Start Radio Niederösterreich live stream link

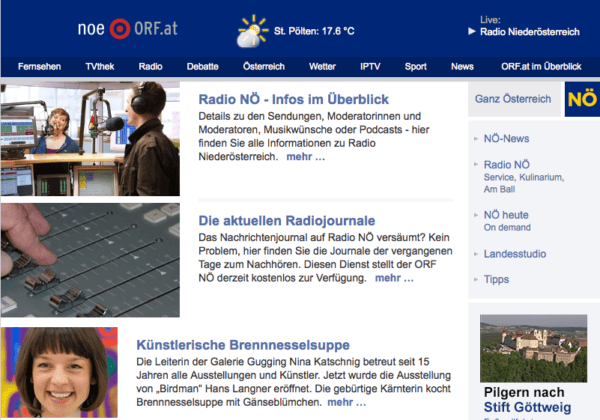click(x=530, y=32)
